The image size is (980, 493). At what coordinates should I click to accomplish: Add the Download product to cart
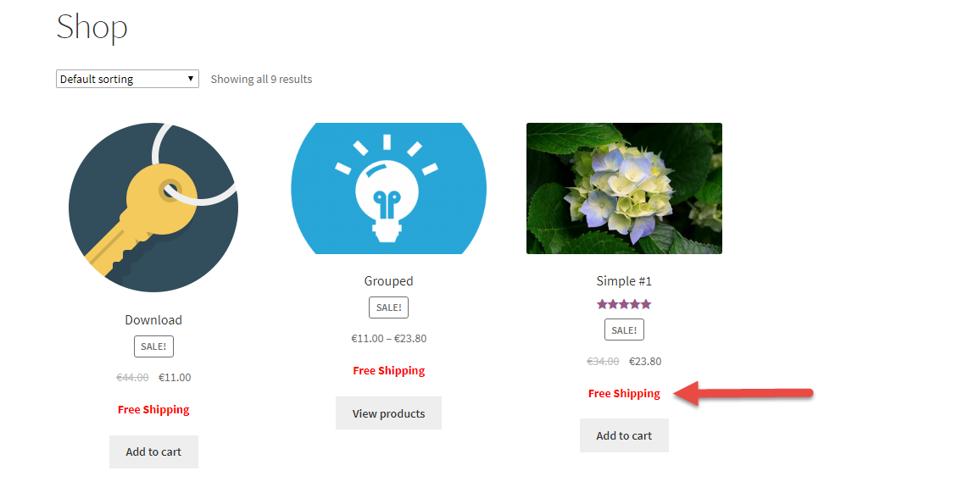pyautogui.click(x=153, y=451)
